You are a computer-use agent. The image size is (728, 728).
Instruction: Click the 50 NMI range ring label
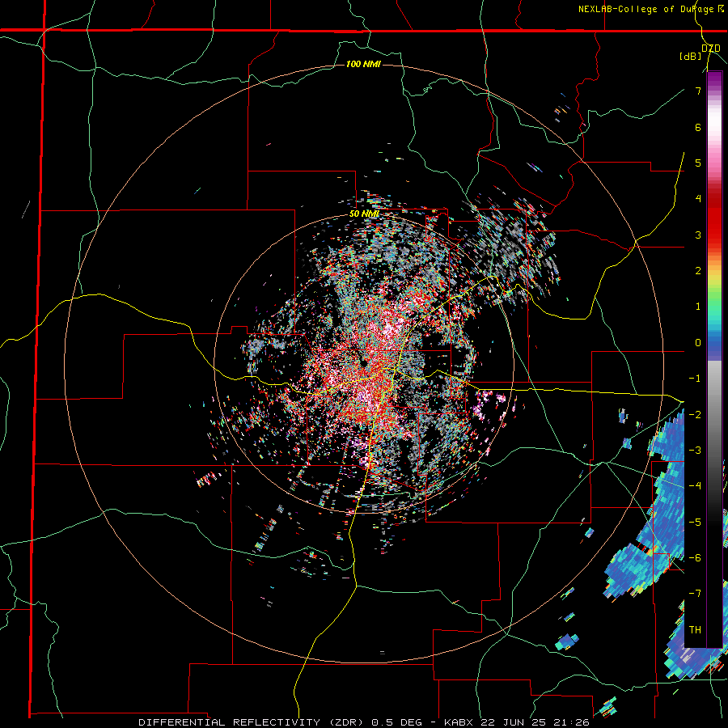364,214
